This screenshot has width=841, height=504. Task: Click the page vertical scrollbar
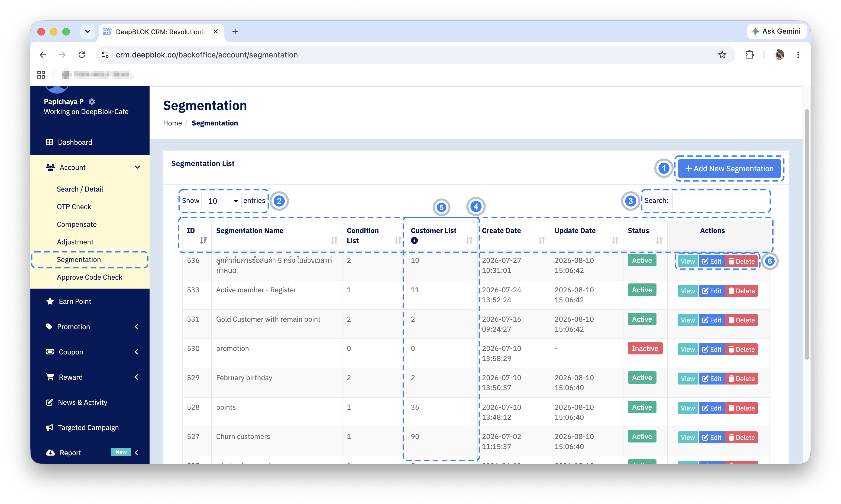coord(806,234)
